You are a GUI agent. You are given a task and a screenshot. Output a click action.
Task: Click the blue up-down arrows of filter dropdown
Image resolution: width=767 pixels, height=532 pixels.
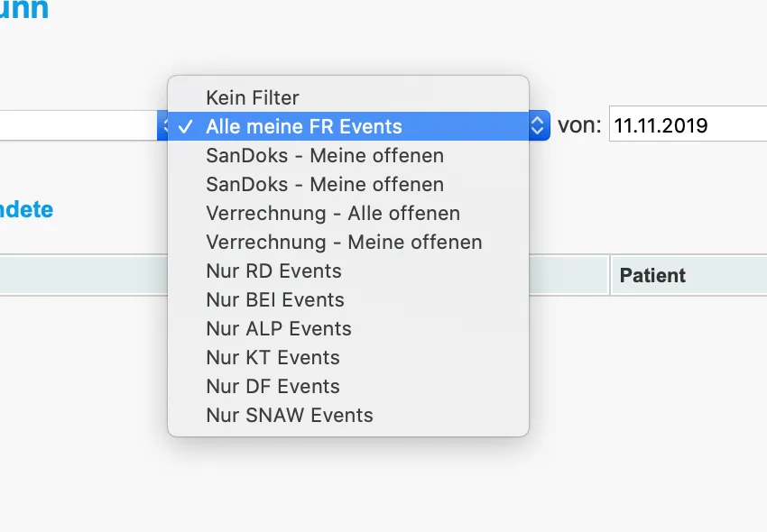click(538, 125)
